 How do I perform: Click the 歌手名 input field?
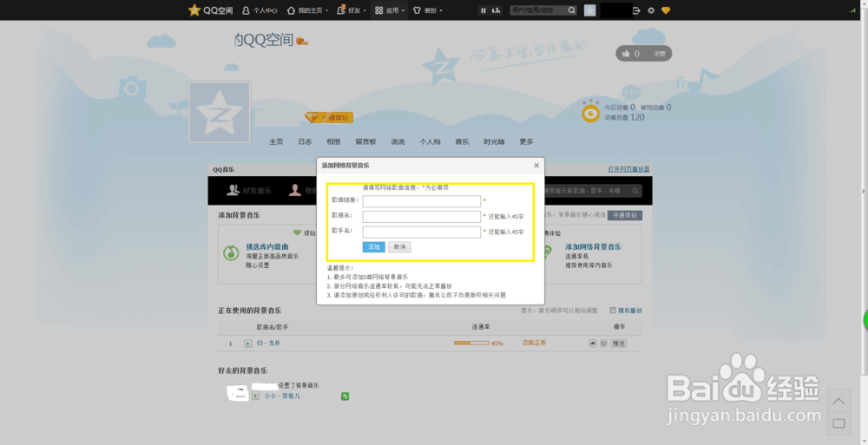tap(421, 232)
